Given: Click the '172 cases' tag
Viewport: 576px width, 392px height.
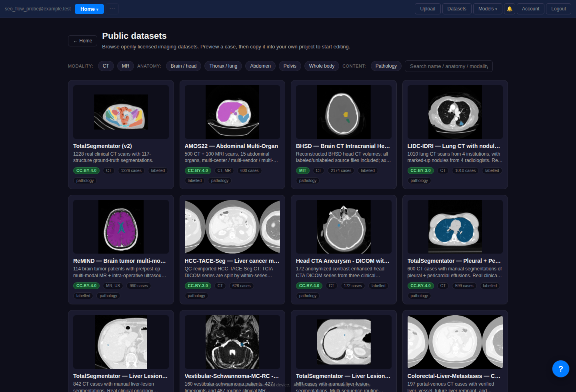Looking at the screenshot, I should click(x=353, y=286).
